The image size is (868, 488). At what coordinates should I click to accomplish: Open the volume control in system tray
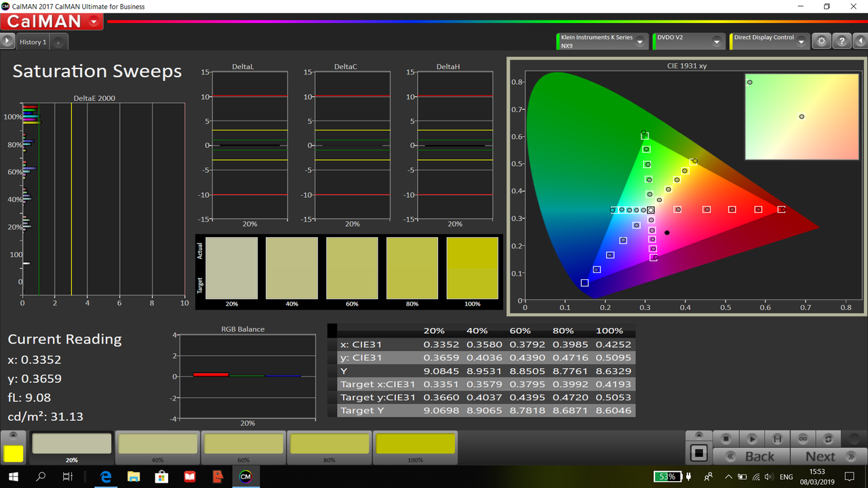(x=770, y=476)
